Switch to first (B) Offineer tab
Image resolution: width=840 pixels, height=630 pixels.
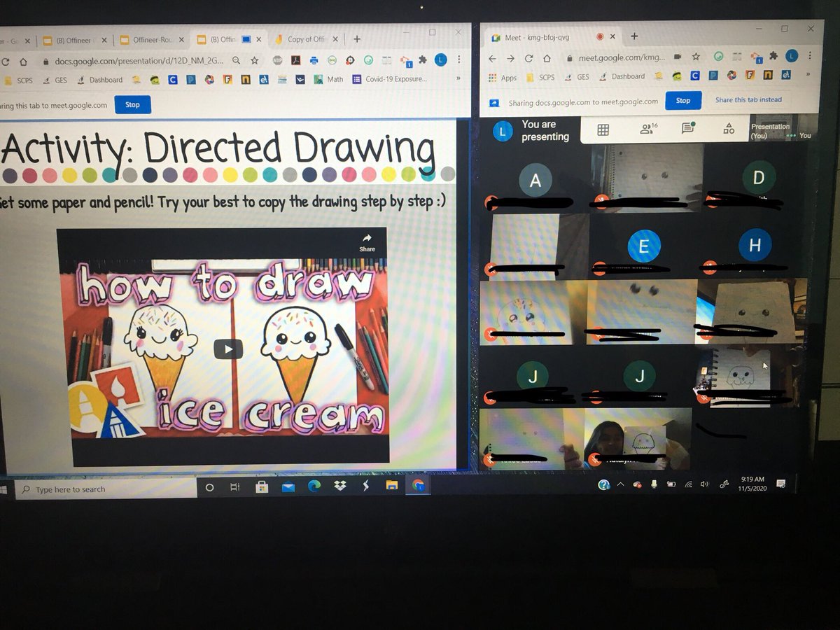73,40
